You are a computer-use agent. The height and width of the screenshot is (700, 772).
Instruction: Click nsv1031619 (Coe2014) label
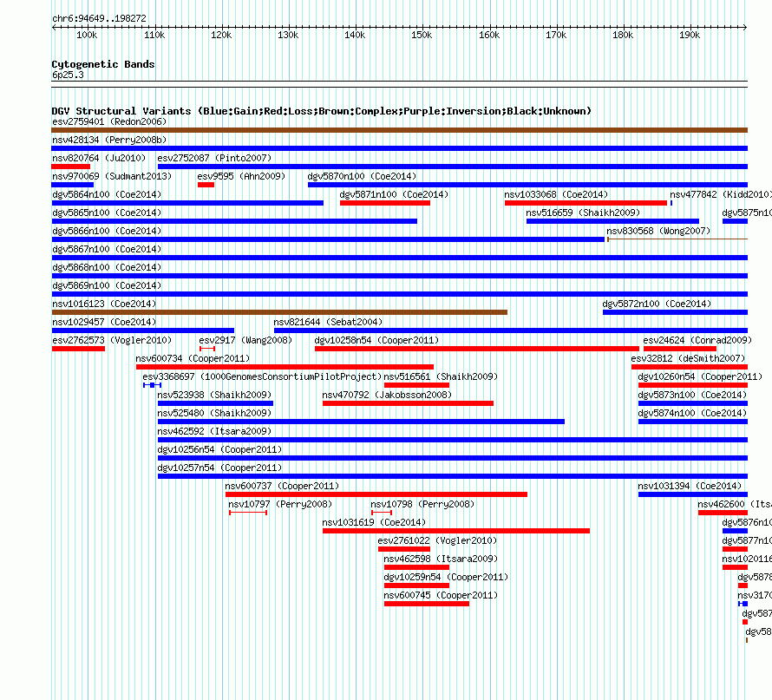374,522
